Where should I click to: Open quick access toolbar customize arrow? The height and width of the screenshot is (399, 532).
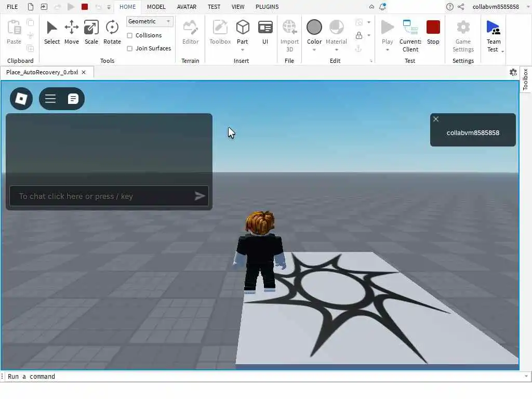pos(109,7)
